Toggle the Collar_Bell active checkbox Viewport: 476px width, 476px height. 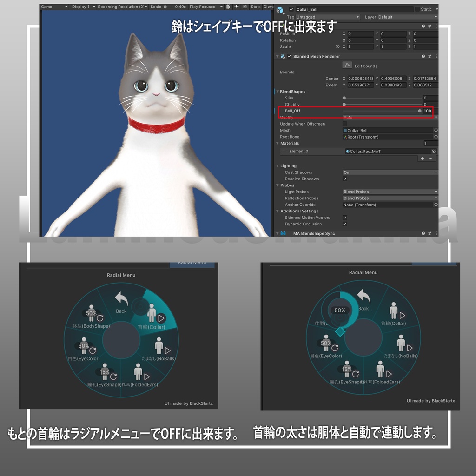pos(291,9)
